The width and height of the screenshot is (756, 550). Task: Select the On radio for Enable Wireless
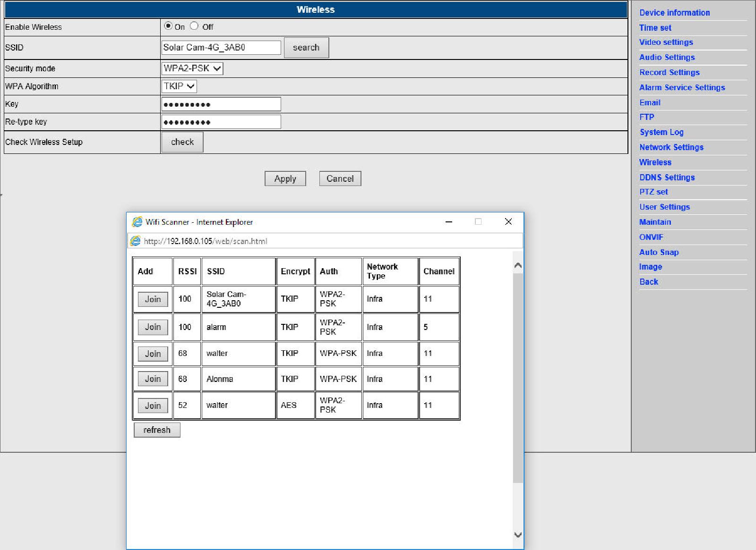(168, 26)
